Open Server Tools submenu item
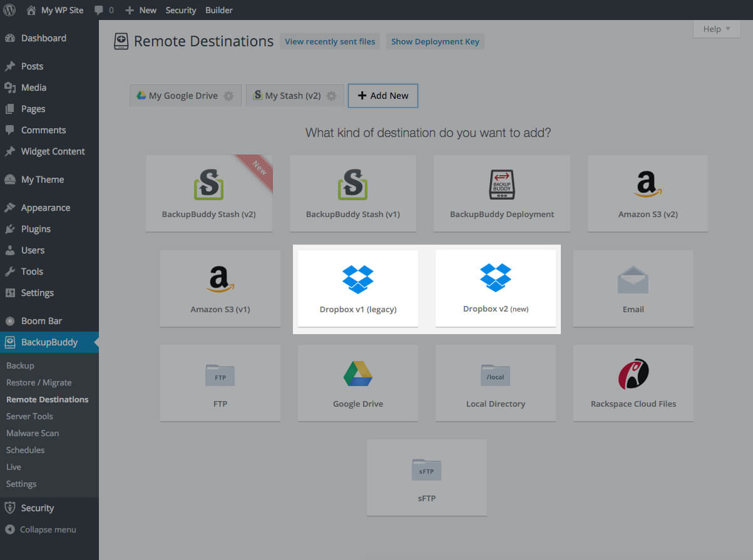Screen dimensions: 753x560 (29, 416)
